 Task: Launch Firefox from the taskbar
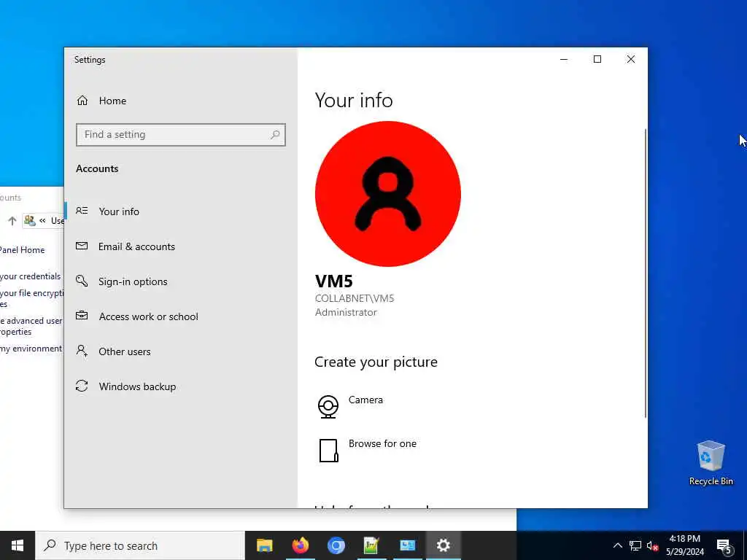[x=300, y=545]
